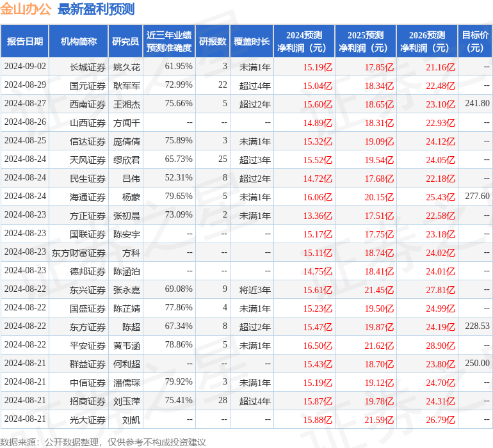Screen dimensions: 493x448
Task: Select the 研报数 column header
Action: (213, 41)
